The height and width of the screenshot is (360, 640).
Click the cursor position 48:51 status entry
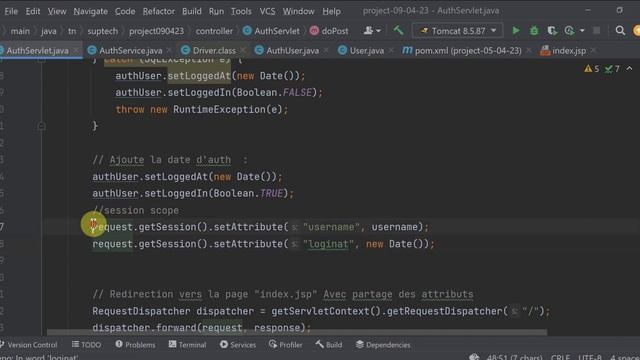(x=514, y=357)
